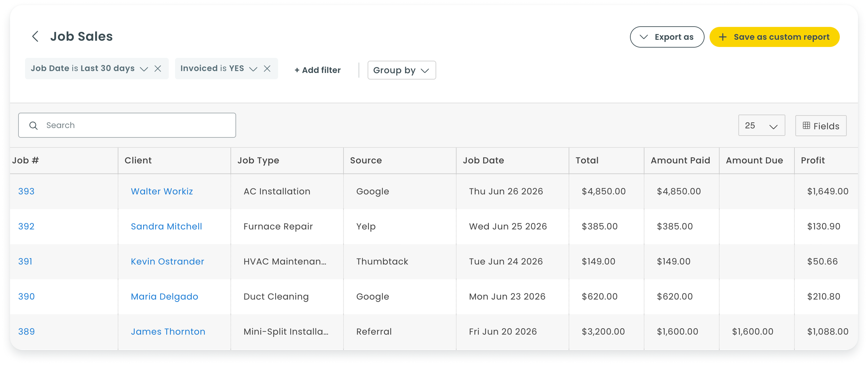Open the Fields column chooser
The image size is (868, 365).
pos(821,126)
